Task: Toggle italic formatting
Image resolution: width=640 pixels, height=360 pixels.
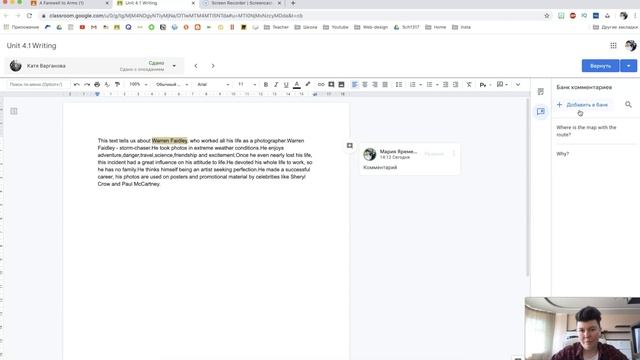Action: point(276,84)
